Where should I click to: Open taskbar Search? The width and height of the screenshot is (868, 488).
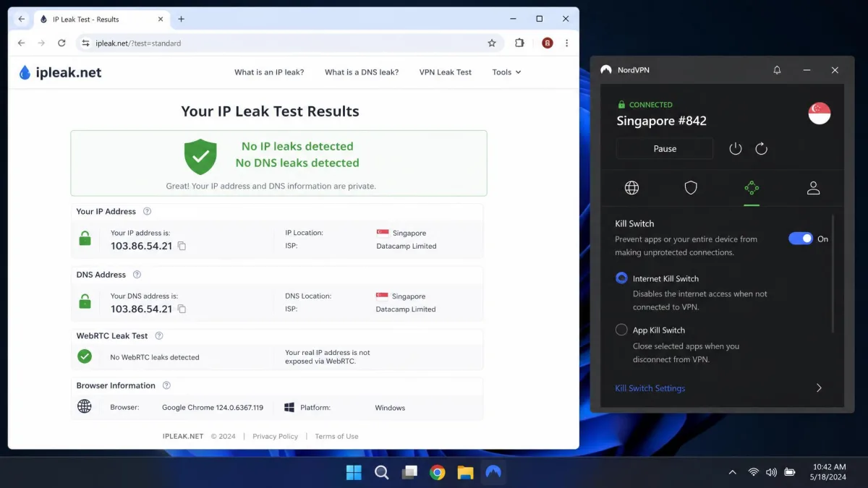tap(381, 473)
